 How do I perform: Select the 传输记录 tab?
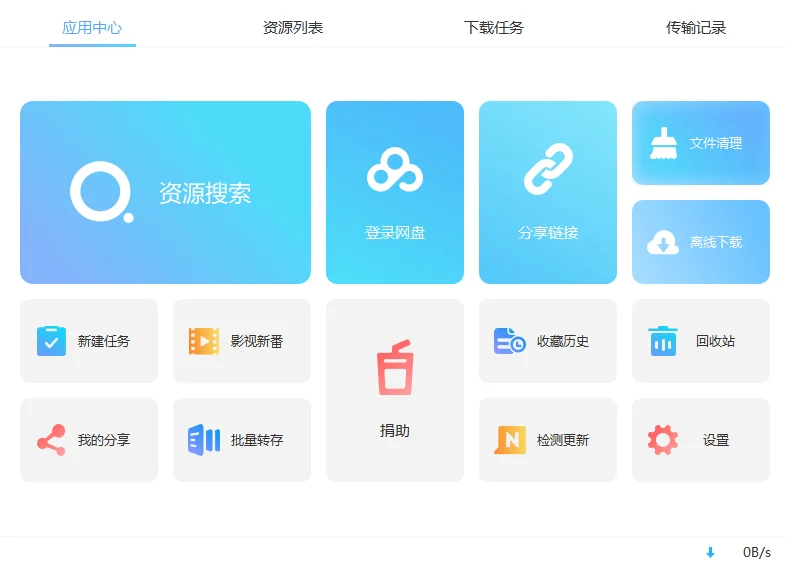pyautogui.click(x=696, y=28)
